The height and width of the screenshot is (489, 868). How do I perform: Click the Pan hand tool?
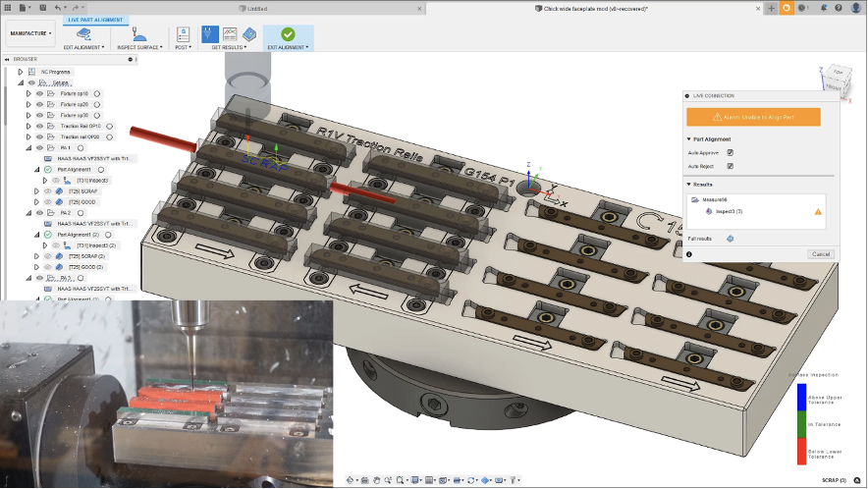[x=377, y=480]
